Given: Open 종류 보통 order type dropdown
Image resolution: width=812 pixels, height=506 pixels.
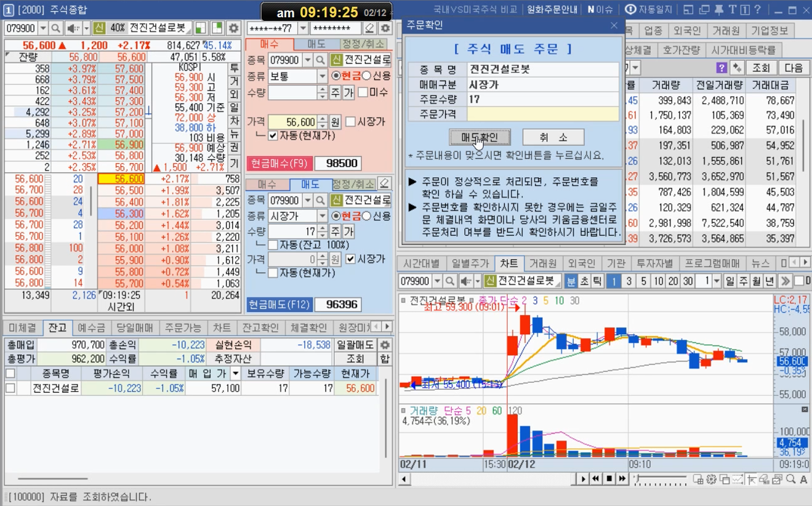Looking at the screenshot, I should click(323, 76).
